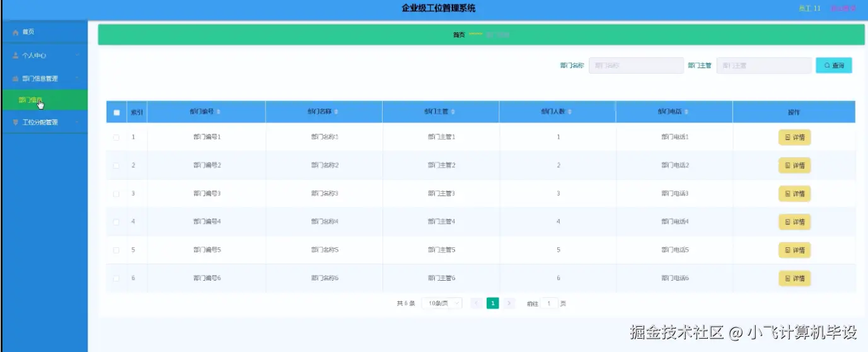868x352 pixels.
Task: Click the logout link in the top-right corner
Action: point(843,8)
